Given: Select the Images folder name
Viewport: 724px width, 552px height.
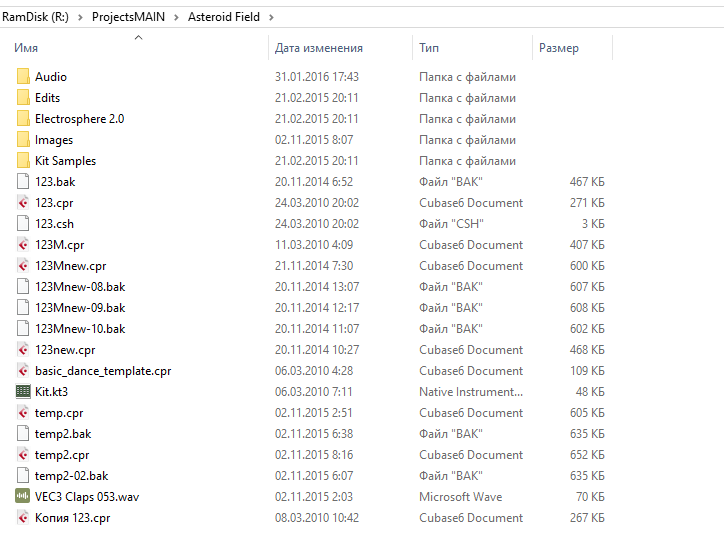Looking at the screenshot, I should click(x=54, y=140).
